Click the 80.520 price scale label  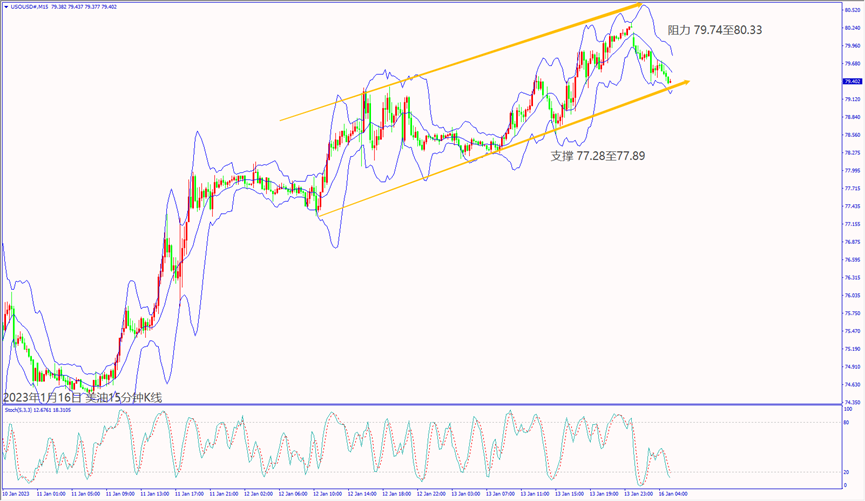tap(851, 9)
